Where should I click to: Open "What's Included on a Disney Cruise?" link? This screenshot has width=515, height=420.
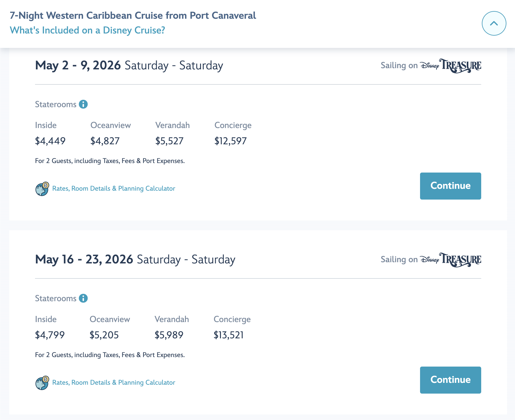click(x=87, y=30)
